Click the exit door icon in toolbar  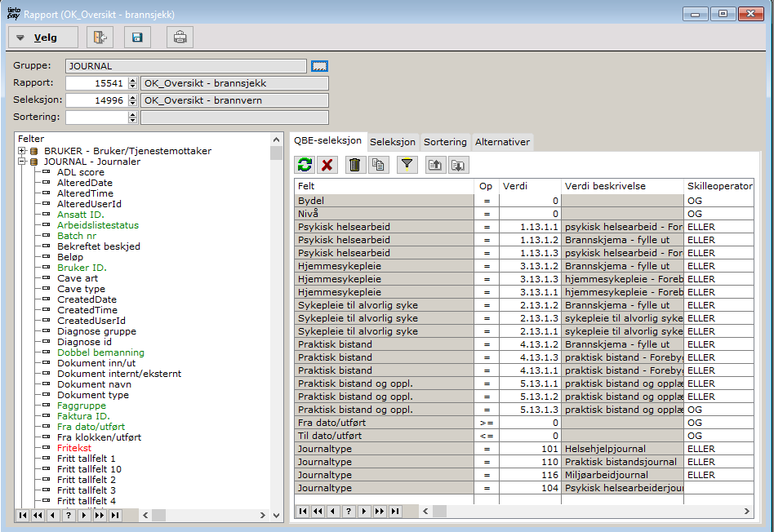coord(100,38)
